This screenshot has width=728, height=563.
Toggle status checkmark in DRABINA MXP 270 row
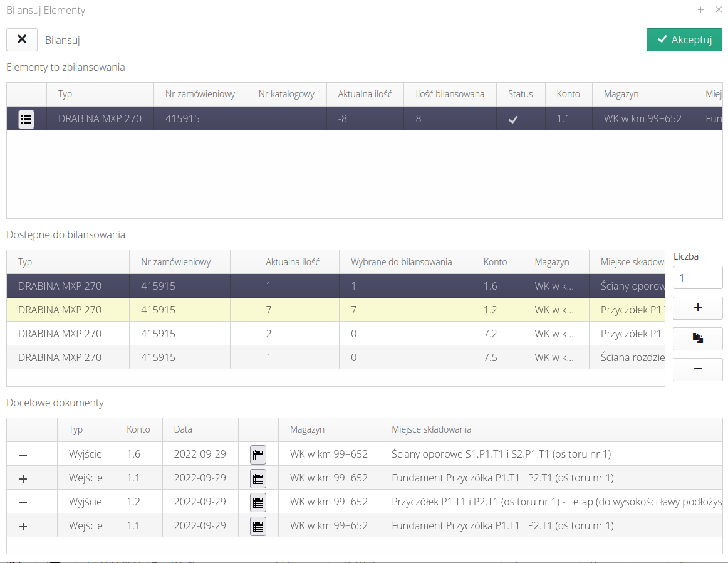point(513,119)
